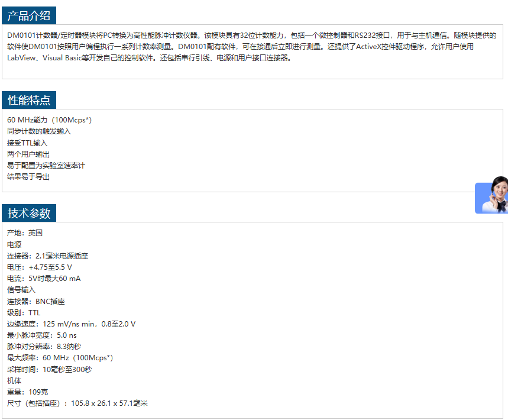Select the 产品介绍 section header
Screen dimensions: 508x420
29,16
